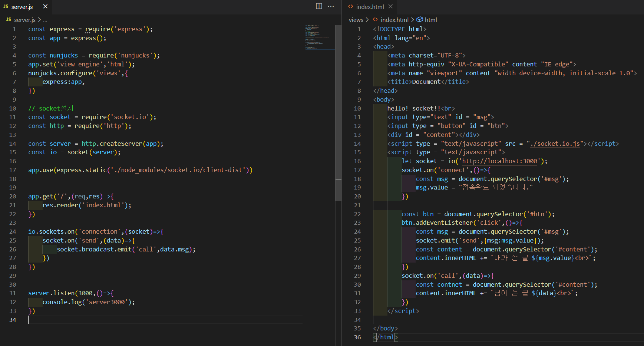
Task: Click console.log('server3000') line
Action: 89,302
